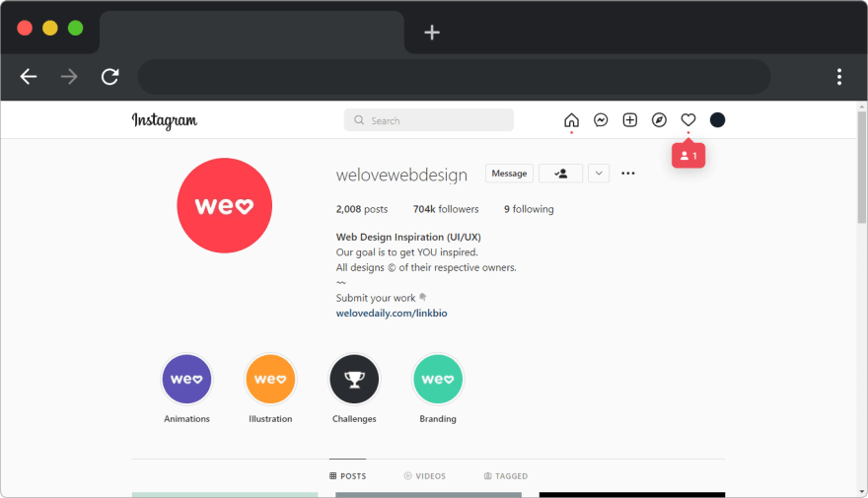Screen dimensions: 868x498
Task: Click the browser address bar
Action: tap(454, 76)
